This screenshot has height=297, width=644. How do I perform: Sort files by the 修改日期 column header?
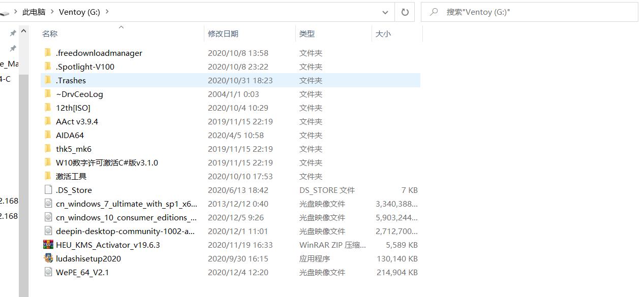click(x=224, y=34)
